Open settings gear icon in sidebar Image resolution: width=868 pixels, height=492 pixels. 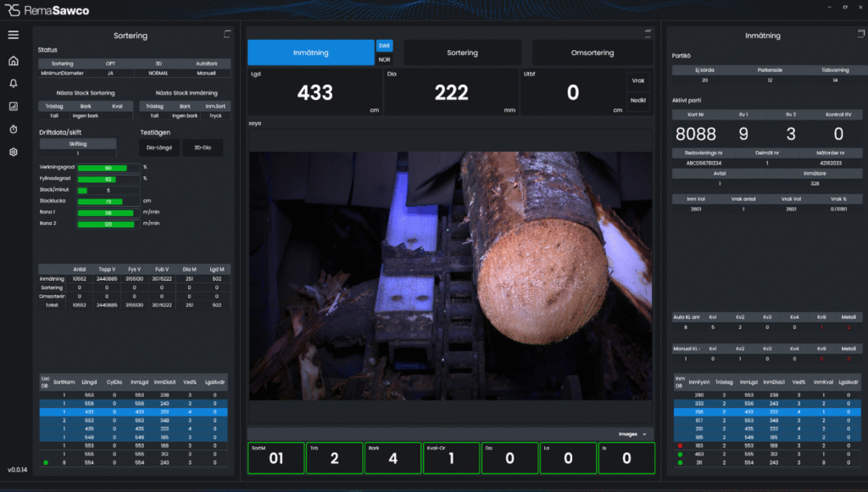[13, 153]
